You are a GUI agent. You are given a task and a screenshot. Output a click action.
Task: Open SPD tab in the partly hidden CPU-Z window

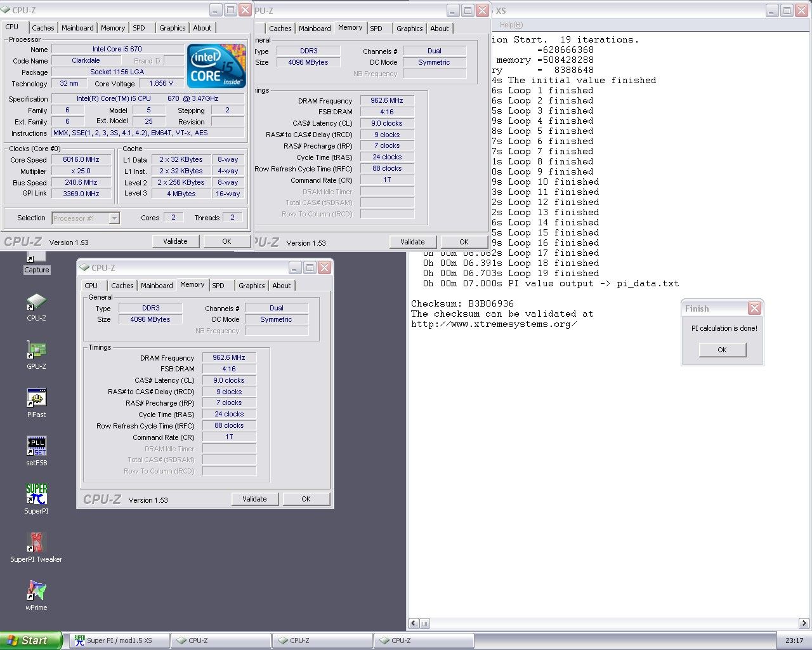coord(376,29)
